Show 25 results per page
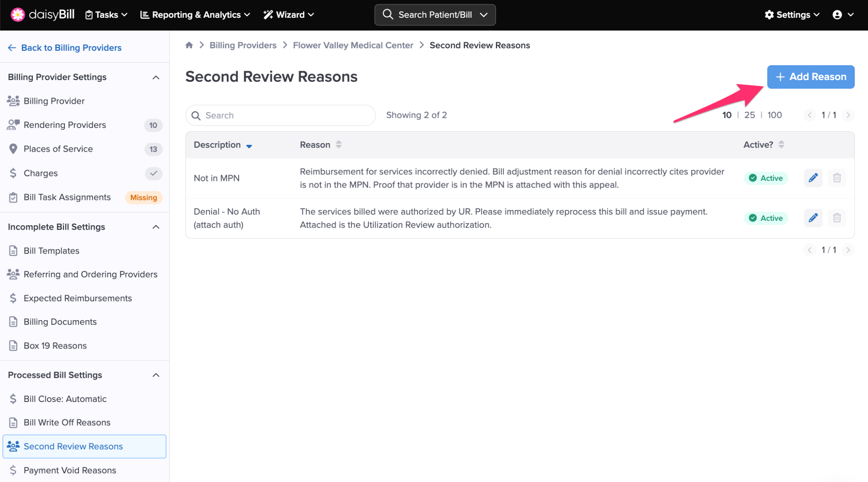This screenshot has height=482, width=868. coord(749,115)
